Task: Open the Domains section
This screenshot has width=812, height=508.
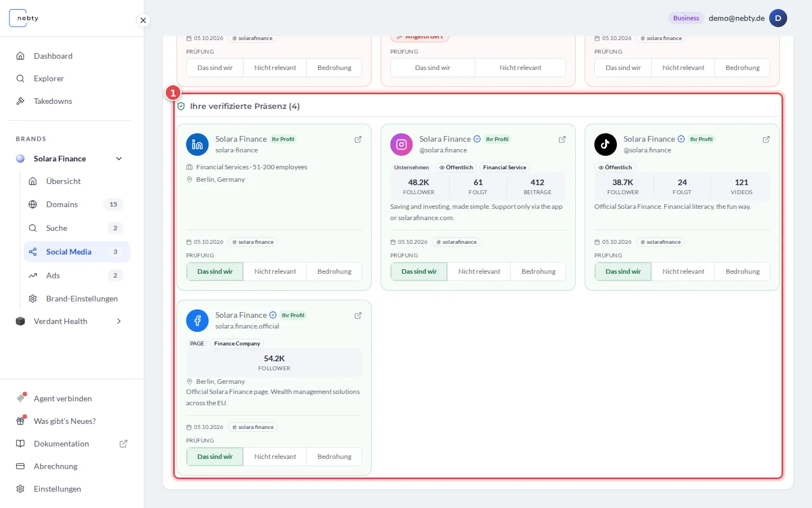Action: (x=77, y=204)
